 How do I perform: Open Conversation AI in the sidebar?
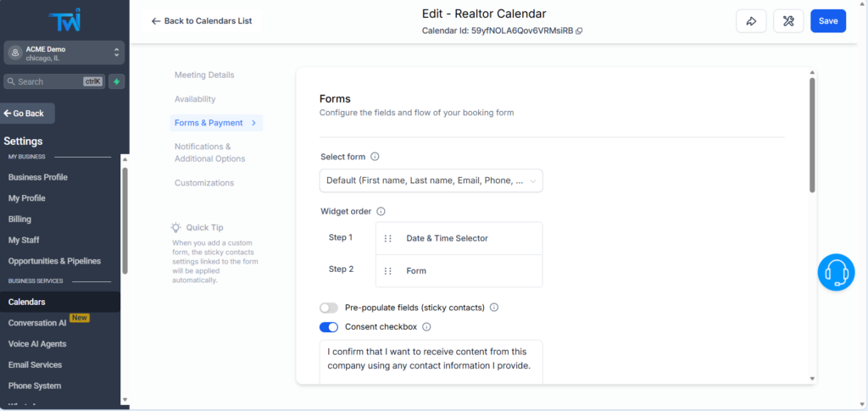click(x=37, y=323)
